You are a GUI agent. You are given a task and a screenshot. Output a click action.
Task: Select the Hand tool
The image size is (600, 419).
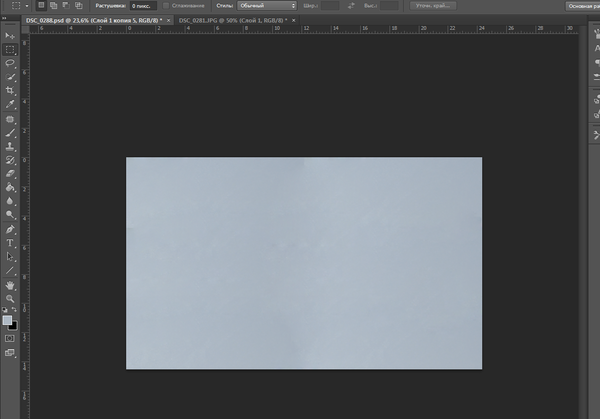click(x=10, y=285)
